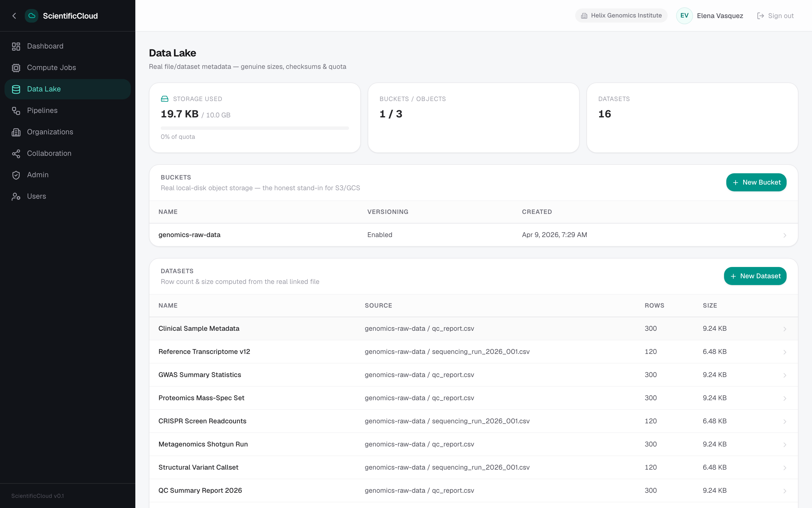Click the QC Summary Report 2026 name
812x508 pixels.
pyautogui.click(x=200, y=491)
